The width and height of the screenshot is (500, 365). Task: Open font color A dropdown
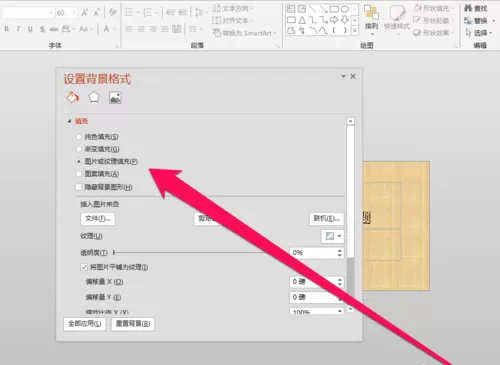click(114, 29)
